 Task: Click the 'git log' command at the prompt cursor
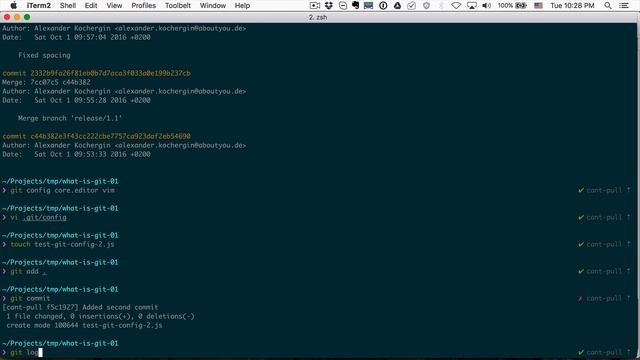pyautogui.click(x=24, y=352)
